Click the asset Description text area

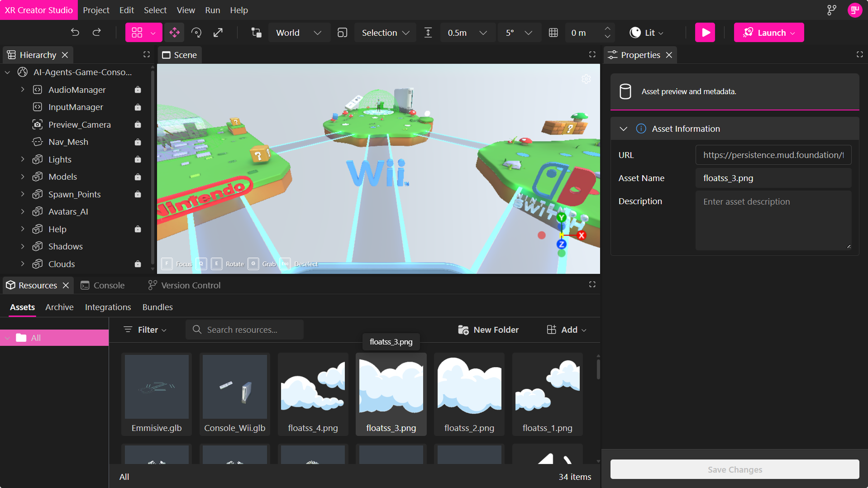coord(773,220)
